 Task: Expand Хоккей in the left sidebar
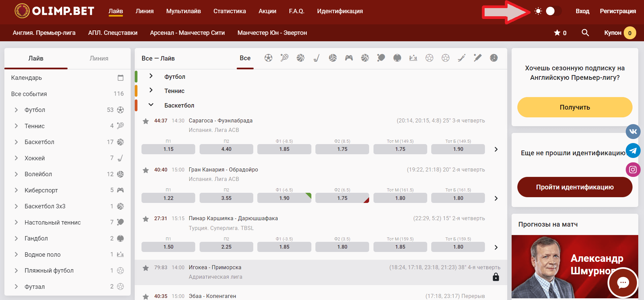click(16, 158)
